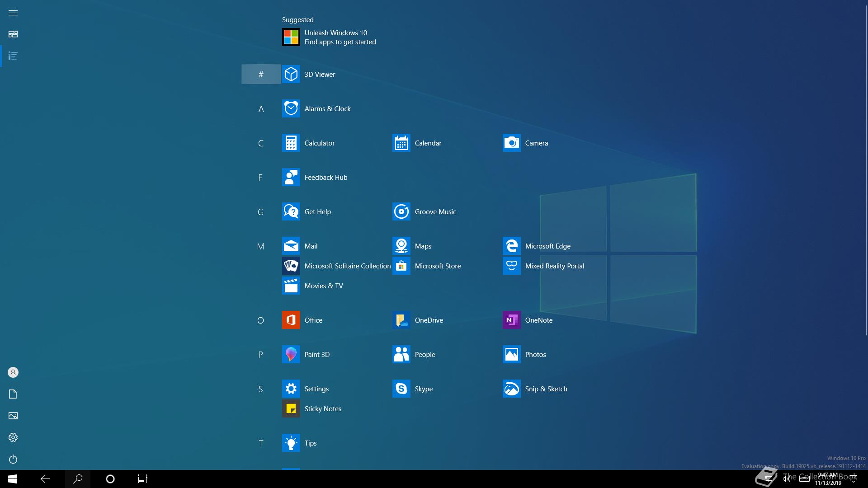Select the Groove Music label text

(x=435, y=211)
